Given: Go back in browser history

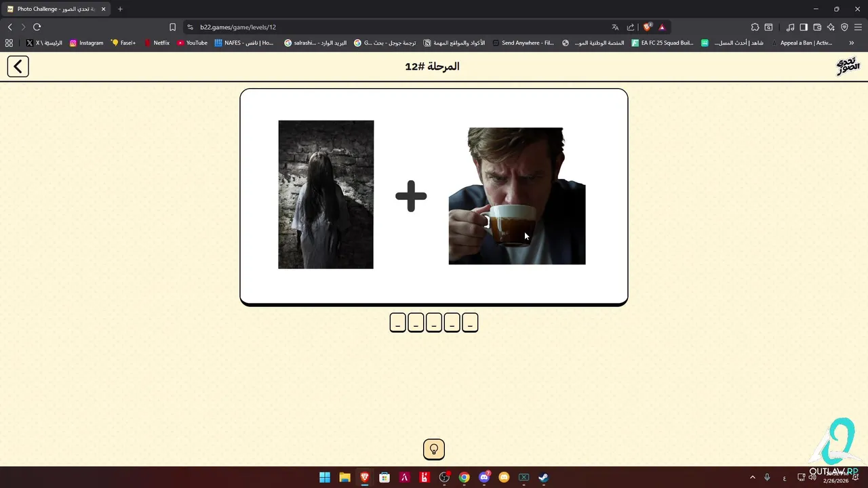Looking at the screenshot, I should click(9, 27).
